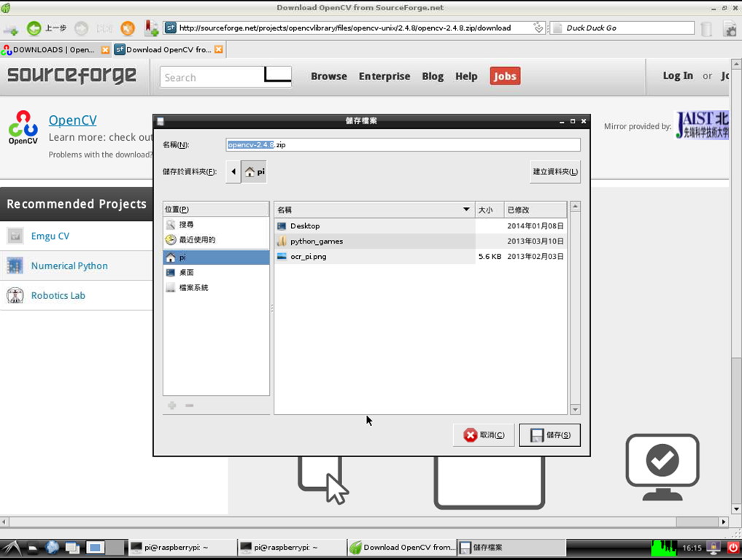Click the 儲存檔案 taskbar window button
This screenshot has width=742, height=560.
coord(511,548)
